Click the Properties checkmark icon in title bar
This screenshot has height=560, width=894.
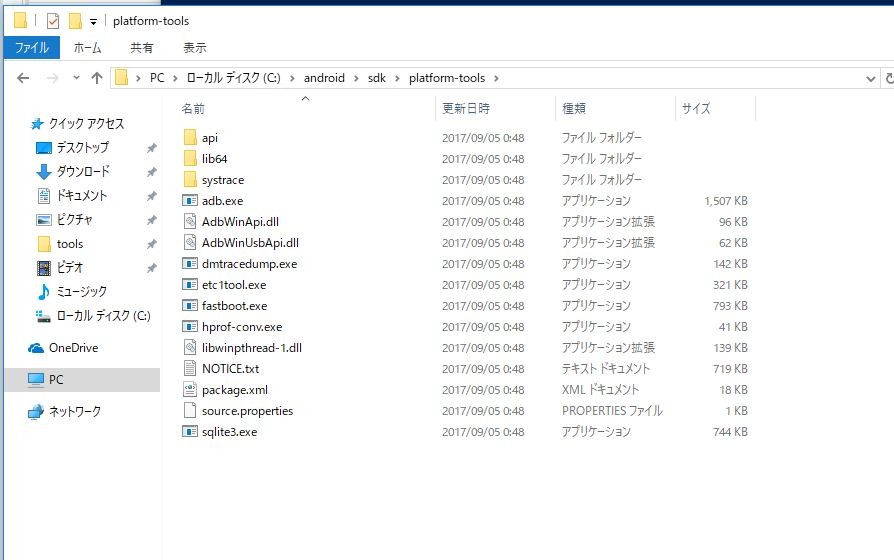52,21
